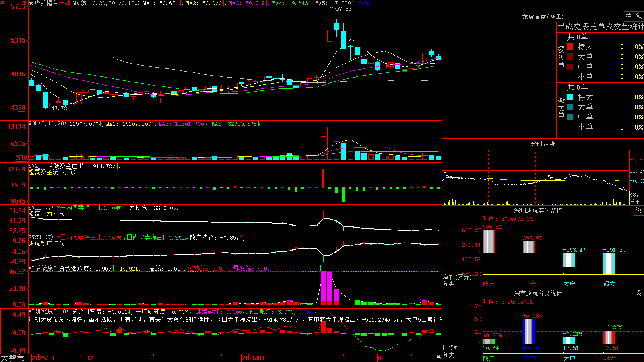Click the MA1: 50.624 value

coord(161,3)
